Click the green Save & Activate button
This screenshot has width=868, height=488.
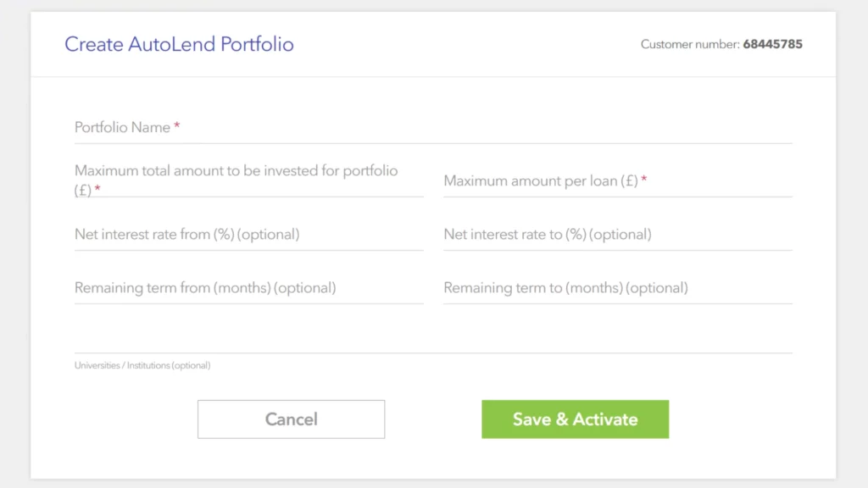(576, 419)
